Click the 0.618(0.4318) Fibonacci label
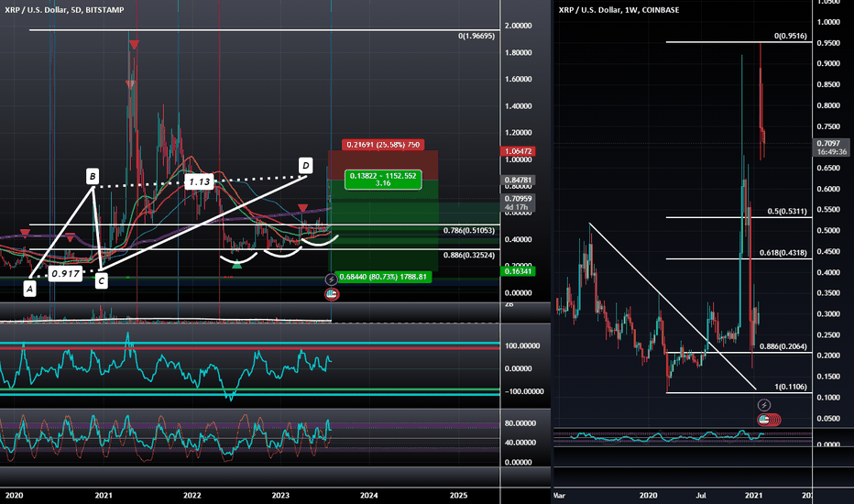The image size is (854, 504). click(x=783, y=252)
